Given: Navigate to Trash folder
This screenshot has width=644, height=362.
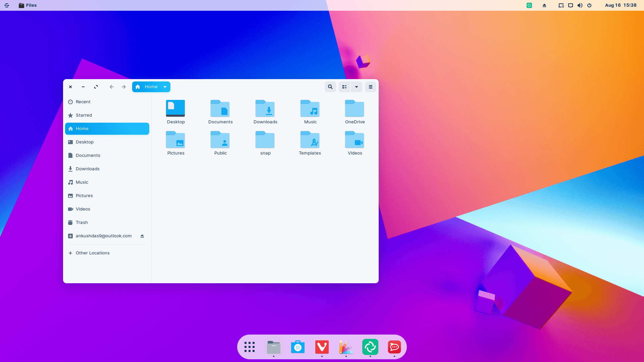Looking at the screenshot, I should (82, 222).
